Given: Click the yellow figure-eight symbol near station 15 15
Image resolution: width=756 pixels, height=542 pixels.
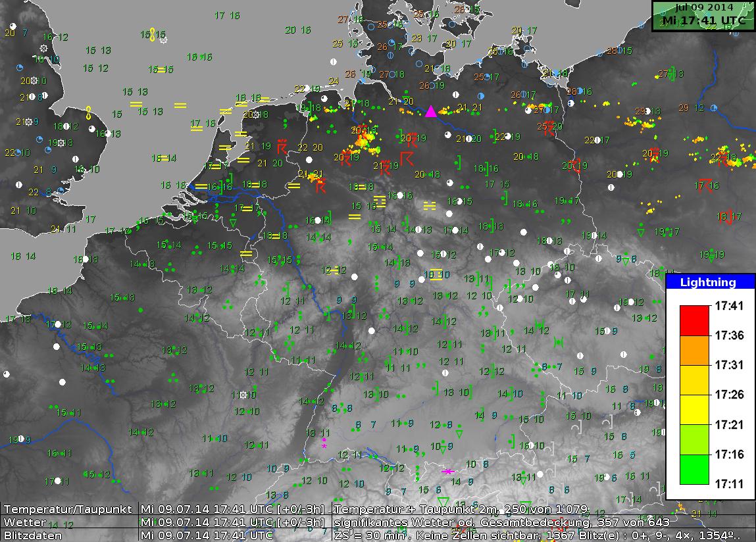Looking at the screenshot, I should click(153, 34).
